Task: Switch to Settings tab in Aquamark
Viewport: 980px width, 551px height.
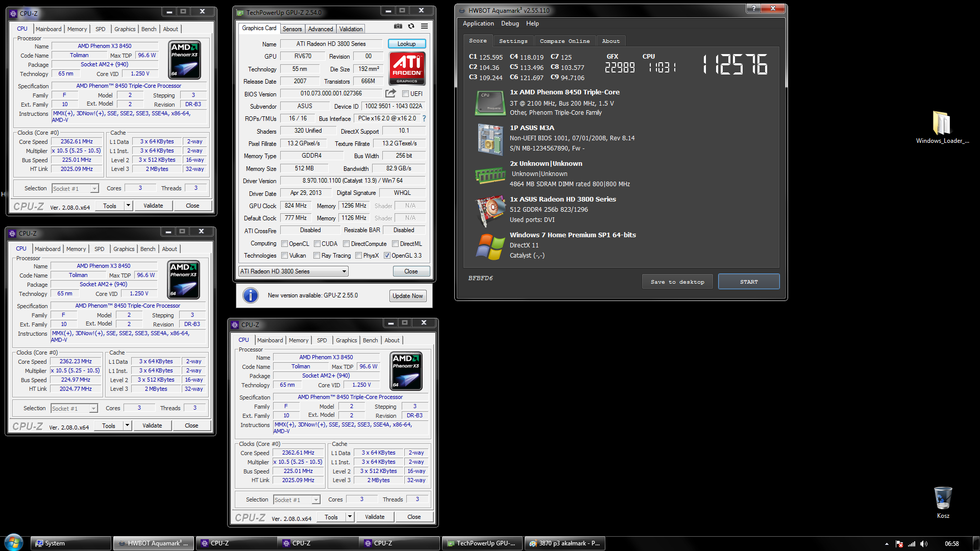Action: pyautogui.click(x=513, y=41)
